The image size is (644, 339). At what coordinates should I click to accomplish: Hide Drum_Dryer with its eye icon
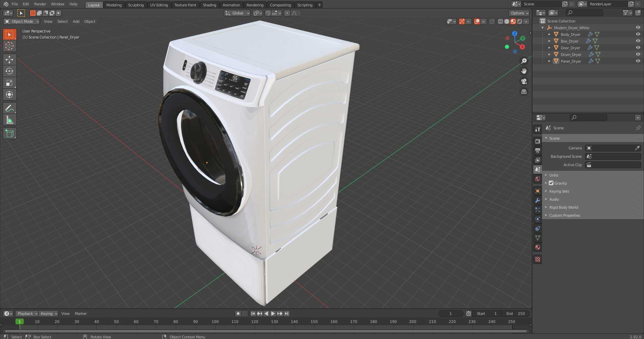638,54
